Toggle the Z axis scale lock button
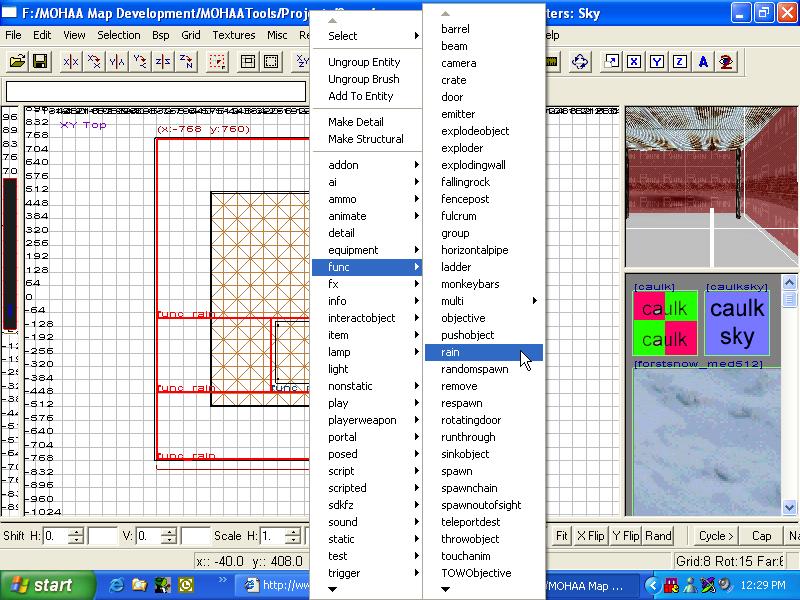 (x=680, y=62)
